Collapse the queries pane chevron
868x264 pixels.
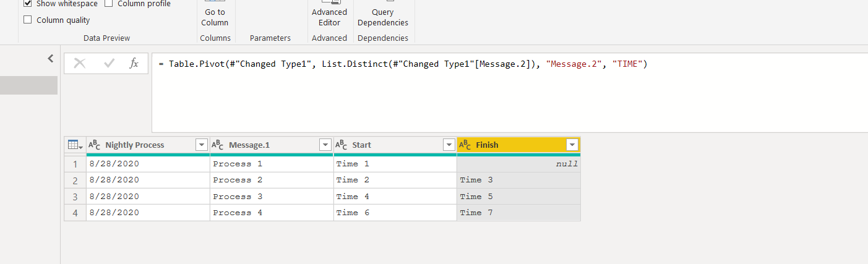click(51, 59)
